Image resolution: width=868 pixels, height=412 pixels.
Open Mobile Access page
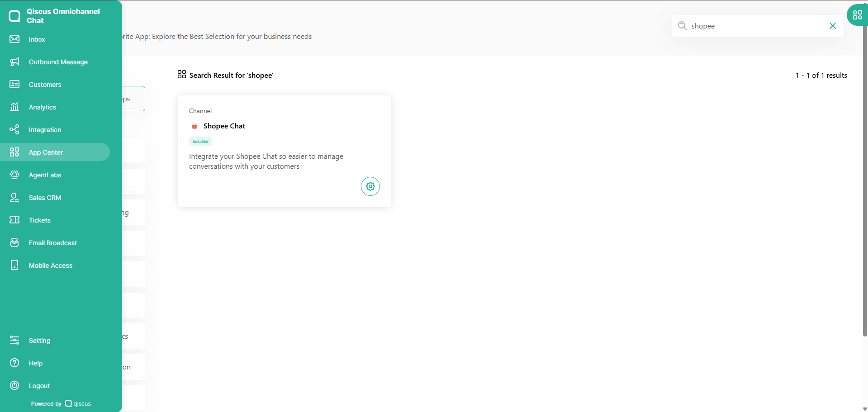[x=50, y=265]
